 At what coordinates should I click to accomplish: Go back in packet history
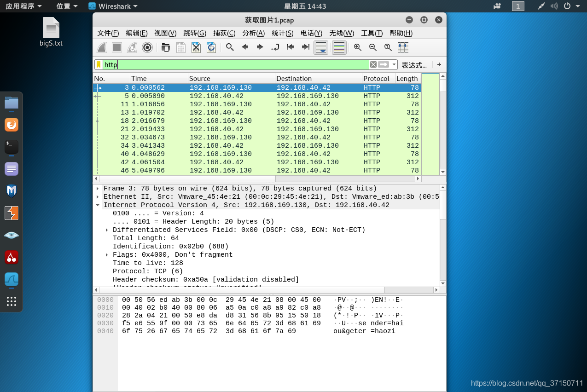(245, 47)
